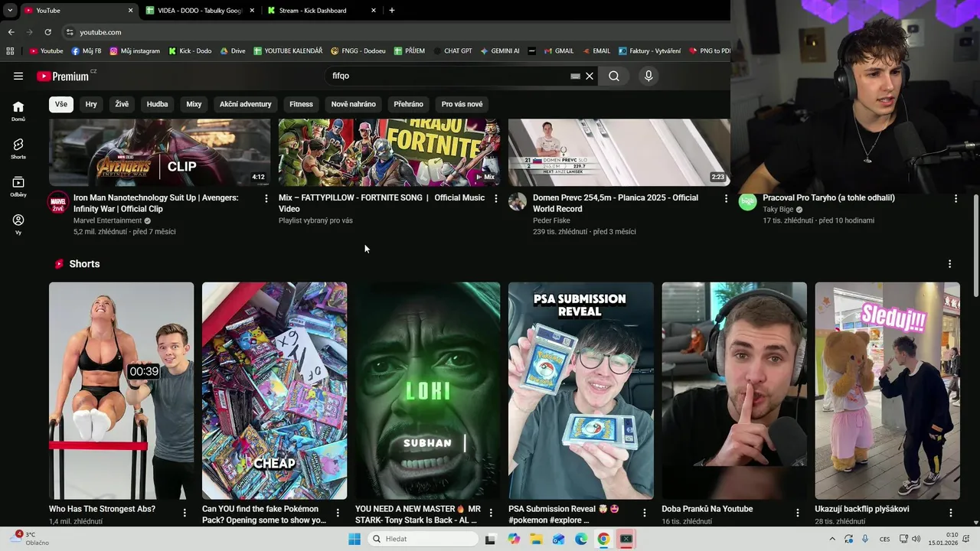This screenshot has width=980, height=551.
Task: Open Domen Prevc 254,5m video title link
Action: click(x=616, y=203)
